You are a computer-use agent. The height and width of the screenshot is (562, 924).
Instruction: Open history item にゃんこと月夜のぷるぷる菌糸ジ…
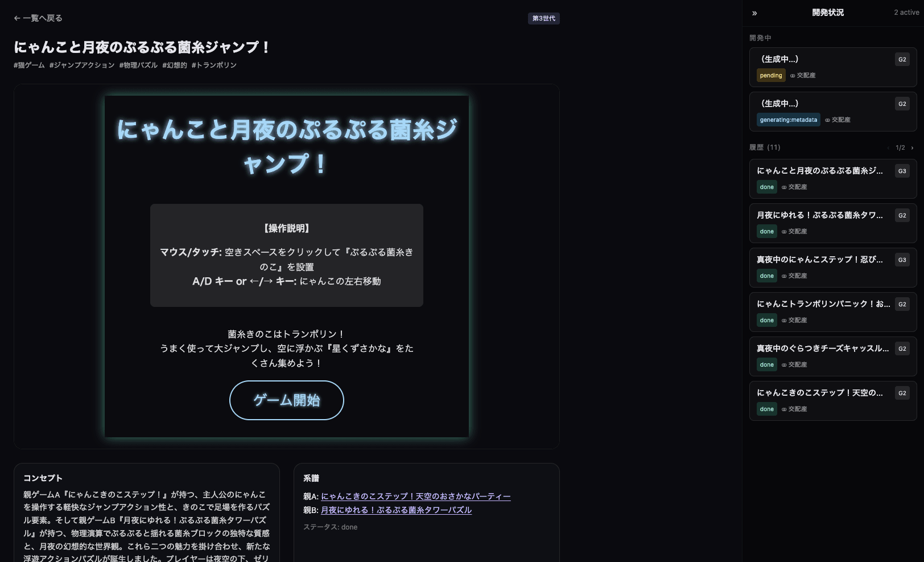819,171
